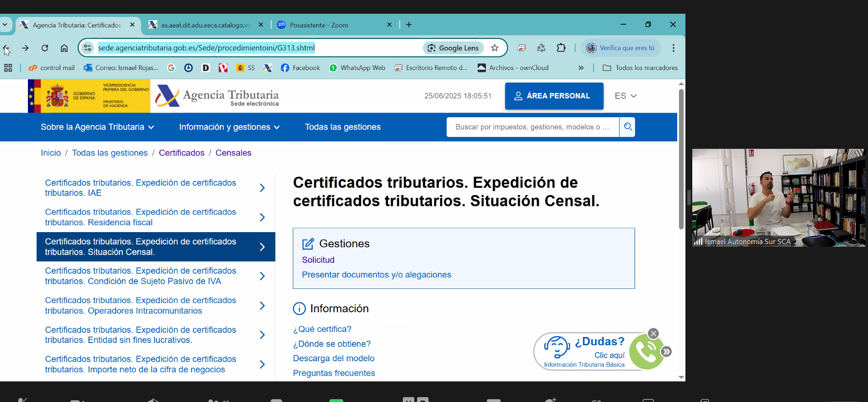Click the Verifica que eres tú profile chip
The image size is (868, 402).
(621, 48)
